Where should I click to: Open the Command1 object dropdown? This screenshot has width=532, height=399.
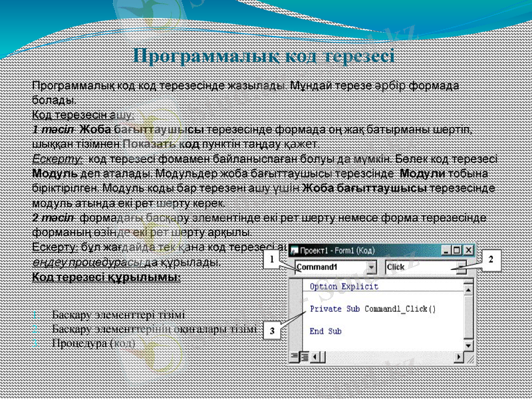(372, 267)
